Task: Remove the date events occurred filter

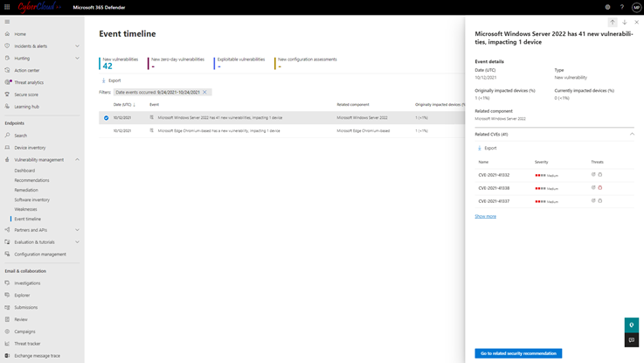Action: click(x=205, y=92)
